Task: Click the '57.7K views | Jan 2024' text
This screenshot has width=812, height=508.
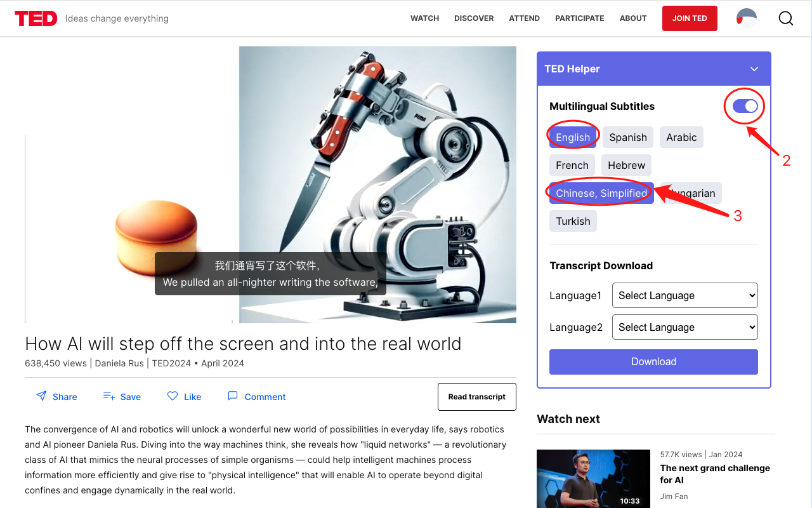Action: tap(701, 454)
